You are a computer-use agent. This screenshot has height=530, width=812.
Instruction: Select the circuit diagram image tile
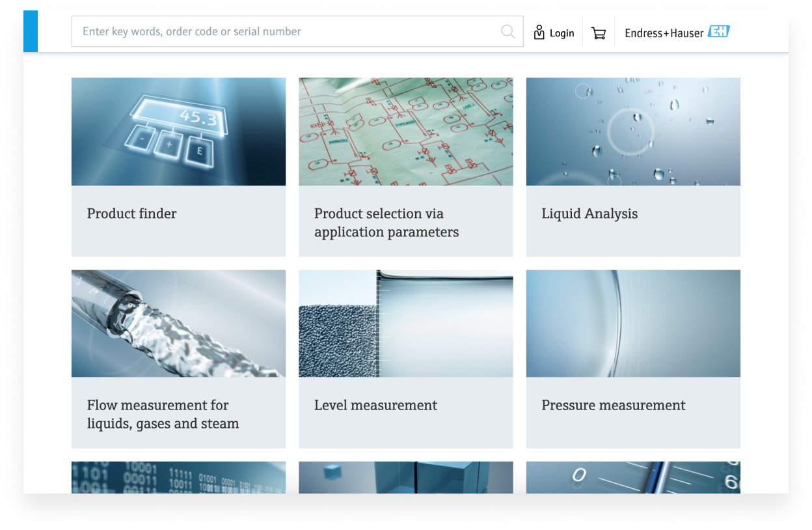[x=405, y=131]
